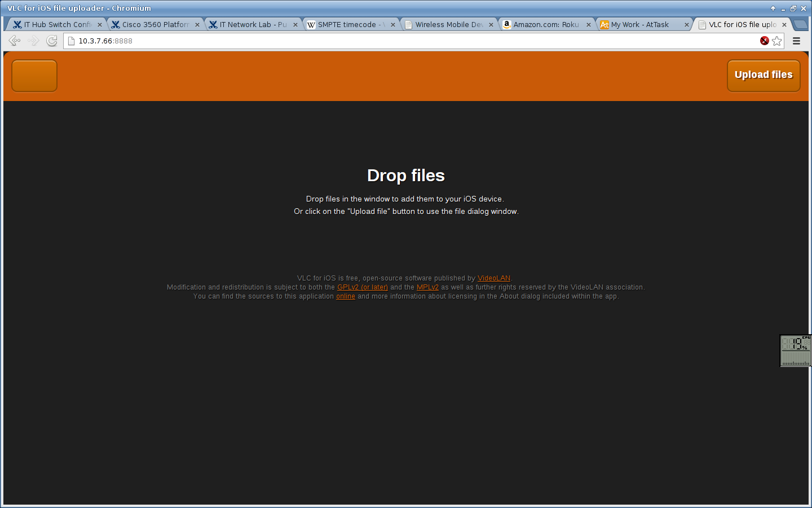The image size is (812, 508).
Task: Close the Cisco 3560 Platform tab
Action: coord(197,25)
